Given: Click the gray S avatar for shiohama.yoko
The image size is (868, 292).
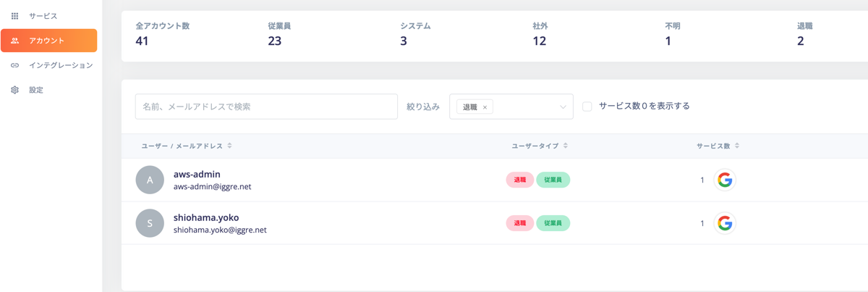Looking at the screenshot, I should coord(150,223).
